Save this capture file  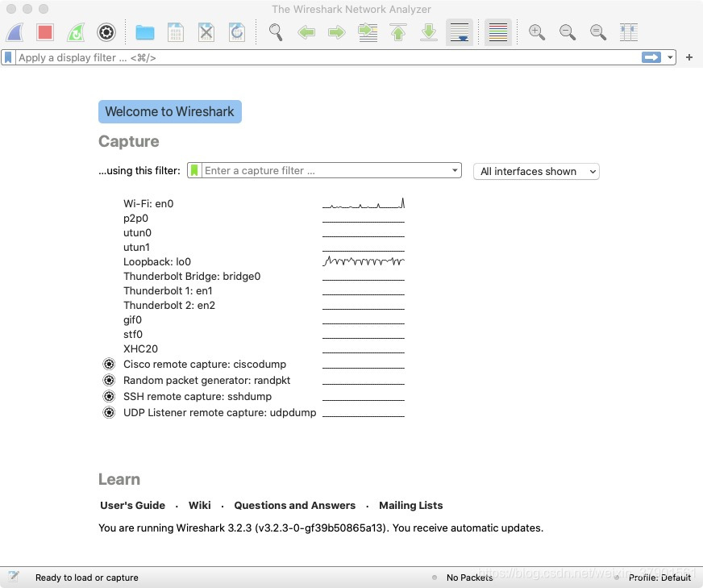point(175,32)
